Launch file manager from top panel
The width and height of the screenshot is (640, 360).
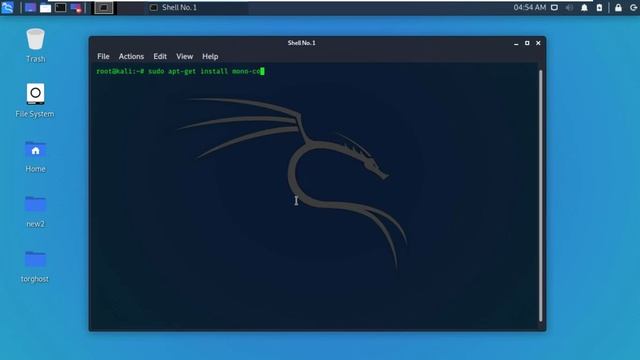pos(45,8)
